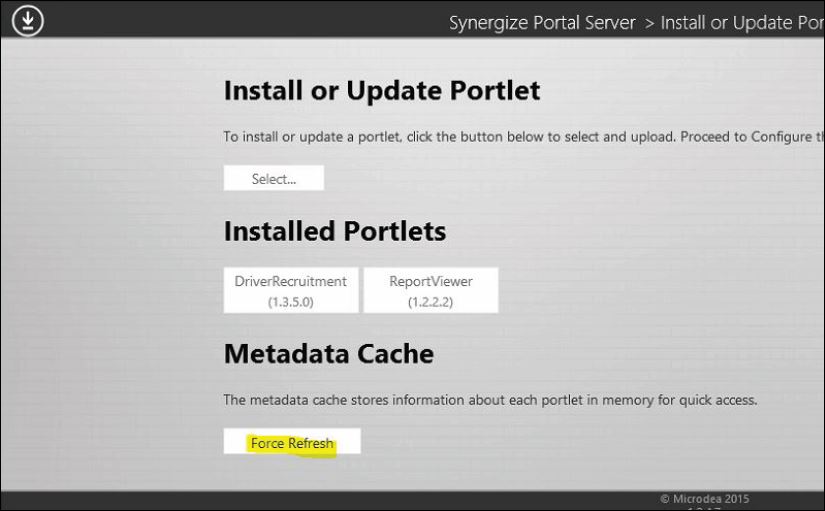The height and width of the screenshot is (511, 825).
Task: Click the download arrow icon in header
Action: 27,21
